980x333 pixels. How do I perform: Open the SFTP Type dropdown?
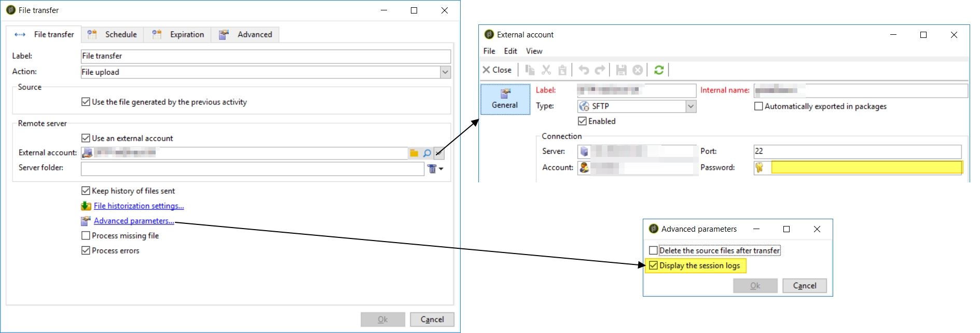(691, 106)
